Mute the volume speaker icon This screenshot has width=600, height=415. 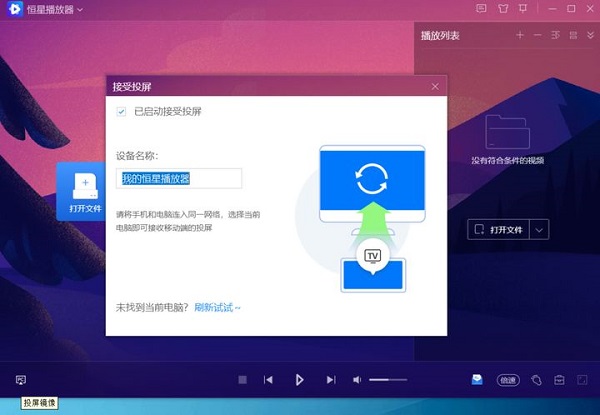357,380
